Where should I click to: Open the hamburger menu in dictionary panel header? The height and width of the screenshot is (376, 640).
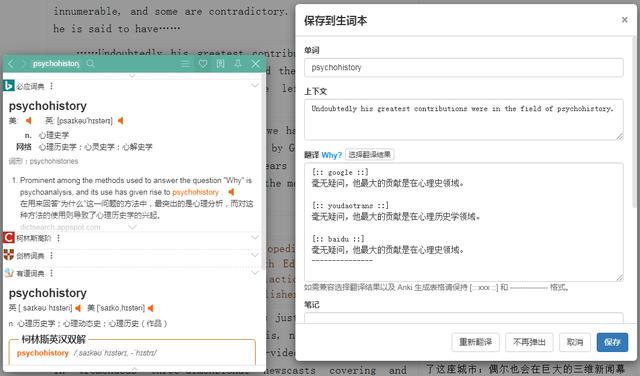click(185, 64)
